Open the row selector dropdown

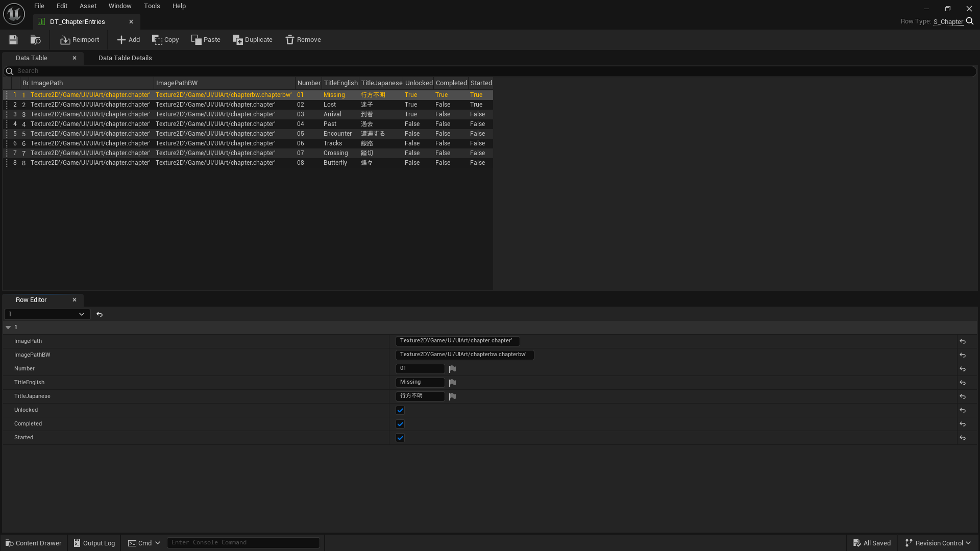(47, 314)
